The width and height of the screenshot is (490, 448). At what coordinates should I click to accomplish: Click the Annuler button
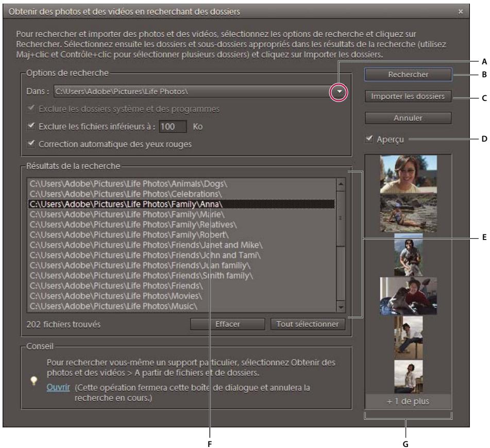coord(408,118)
